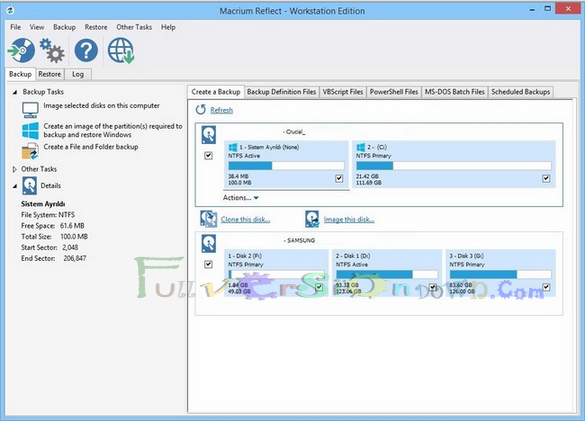
Task: Open the VBScript Files tab
Action: coord(343,92)
